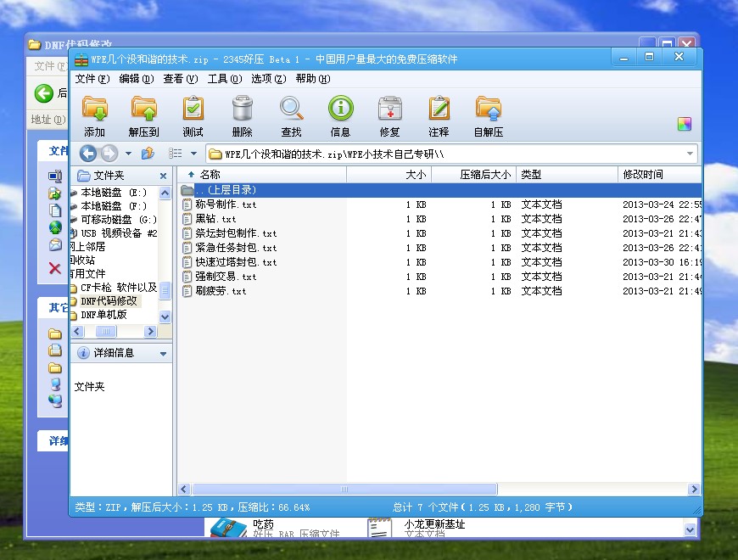Screen dimensions: 738x560
Task: Select the 黑钻.txt file icon
Action: 187,219
